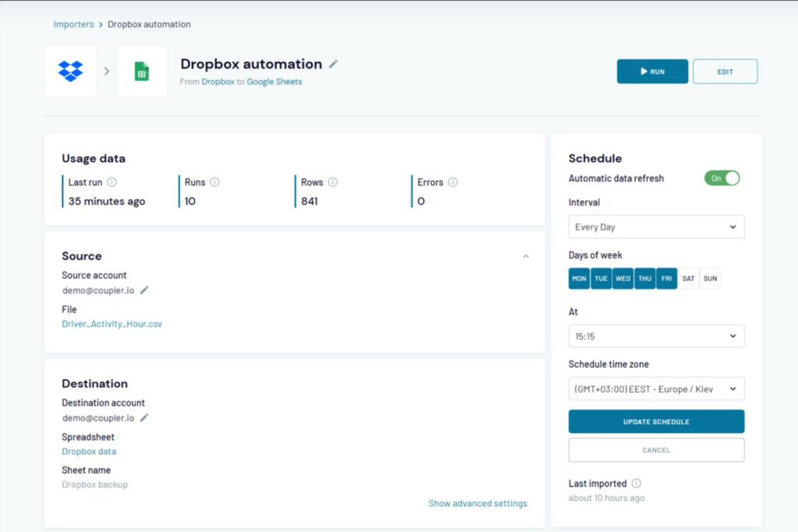The height and width of the screenshot is (532, 798).
Task: Open the Rows info tooltip
Action: tap(332, 182)
